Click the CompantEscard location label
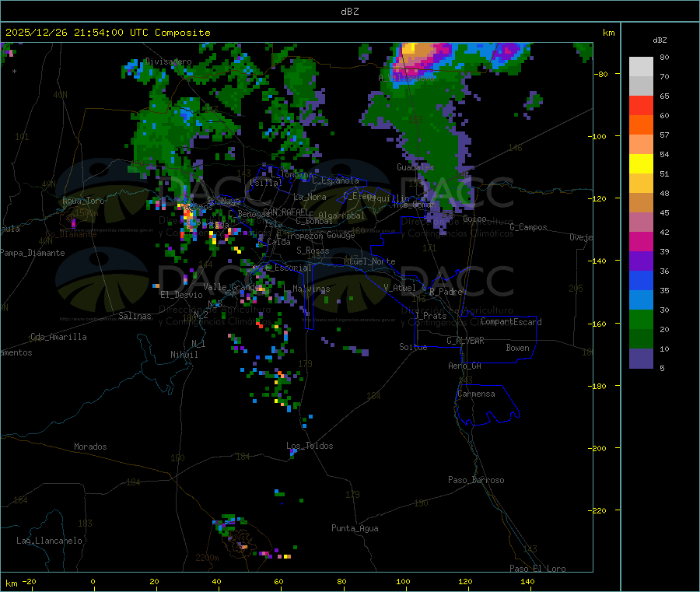700x592 pixels. click(x=511, y=321)
